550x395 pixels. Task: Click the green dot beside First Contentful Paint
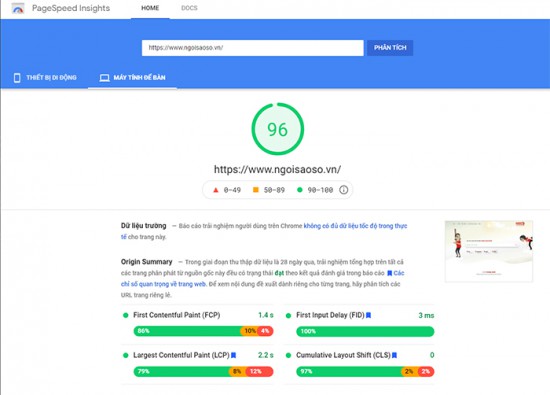tap(126, 315)
